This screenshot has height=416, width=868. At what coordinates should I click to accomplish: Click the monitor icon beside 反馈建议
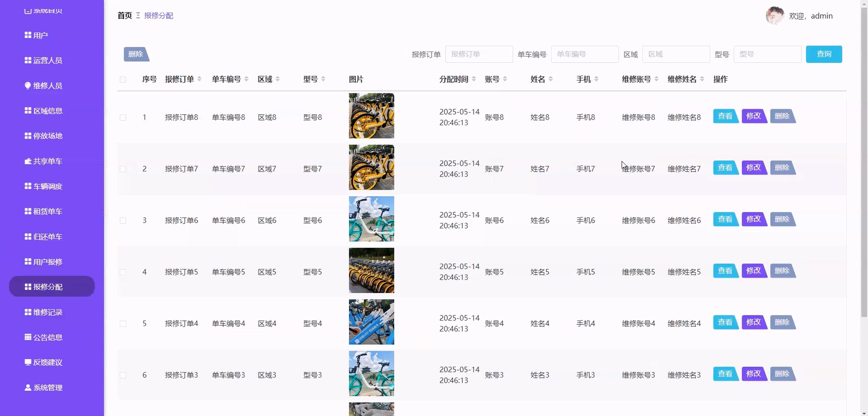point(28,362)
